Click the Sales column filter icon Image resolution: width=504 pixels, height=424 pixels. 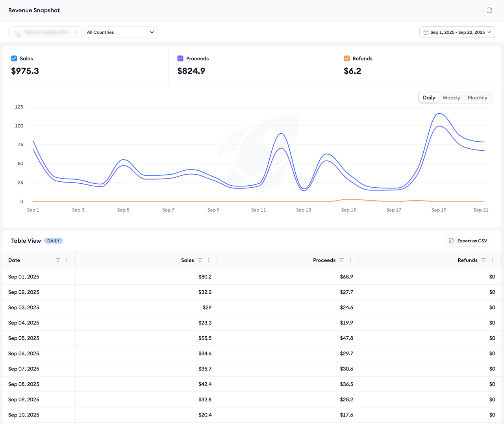coord(200,260)
